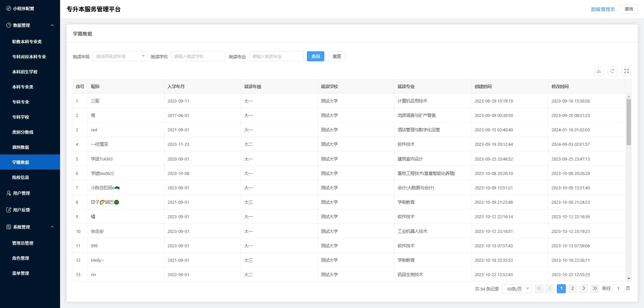Focus the 就读学校 input field

point(198,56)
